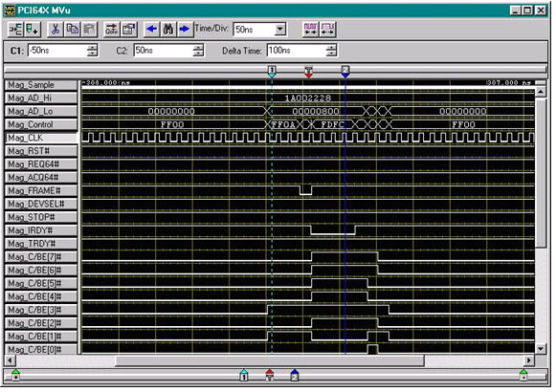Screen dimensions: 556x392
Task: Click the red trigger T marker on top ruler
Action: tap(308, 72)
